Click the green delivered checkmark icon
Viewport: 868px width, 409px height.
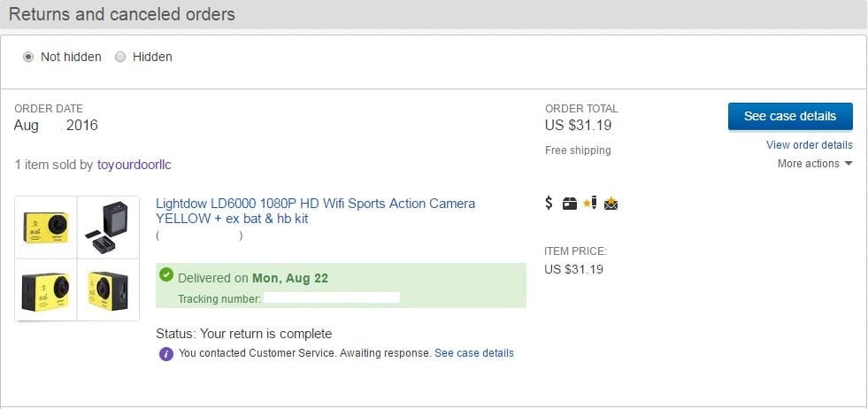coord(166,275)
